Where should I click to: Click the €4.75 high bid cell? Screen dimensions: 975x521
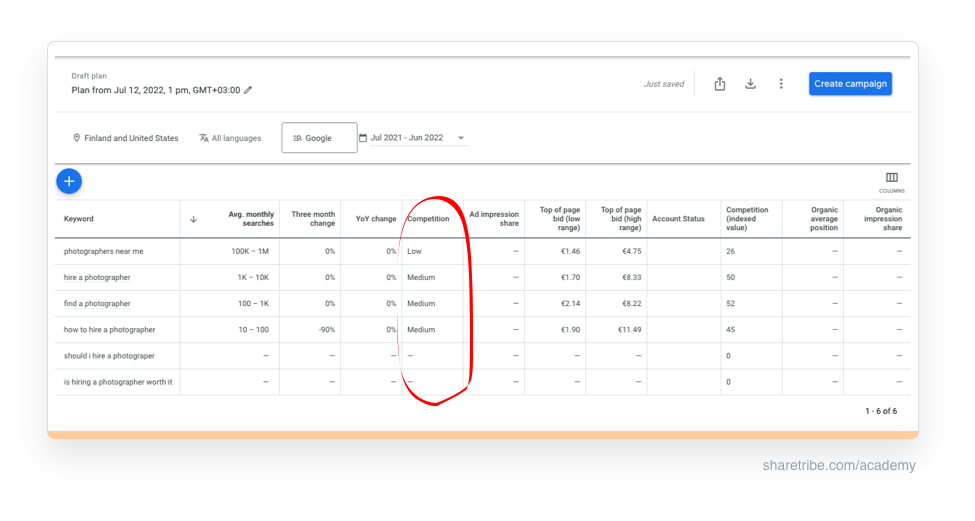[632, 252]
